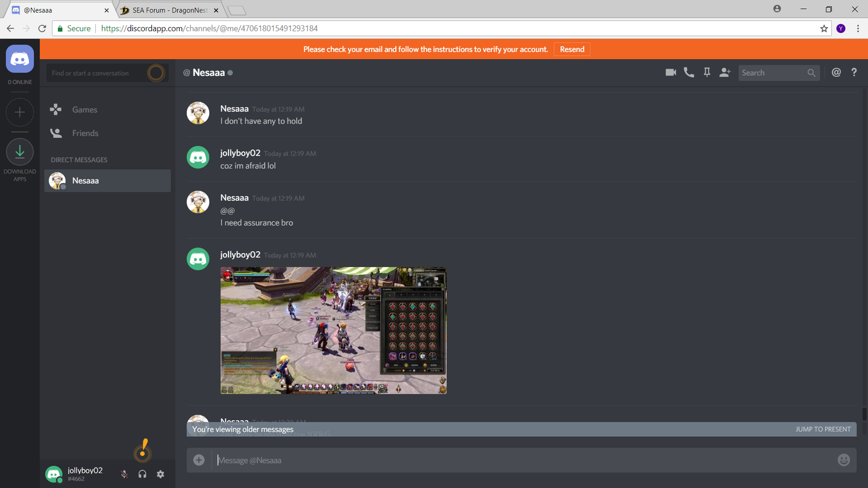Image resolution: width=868 pixels, height=488 pixels.
Task: Open the Download Apps icon
Action: click(20, 152)
